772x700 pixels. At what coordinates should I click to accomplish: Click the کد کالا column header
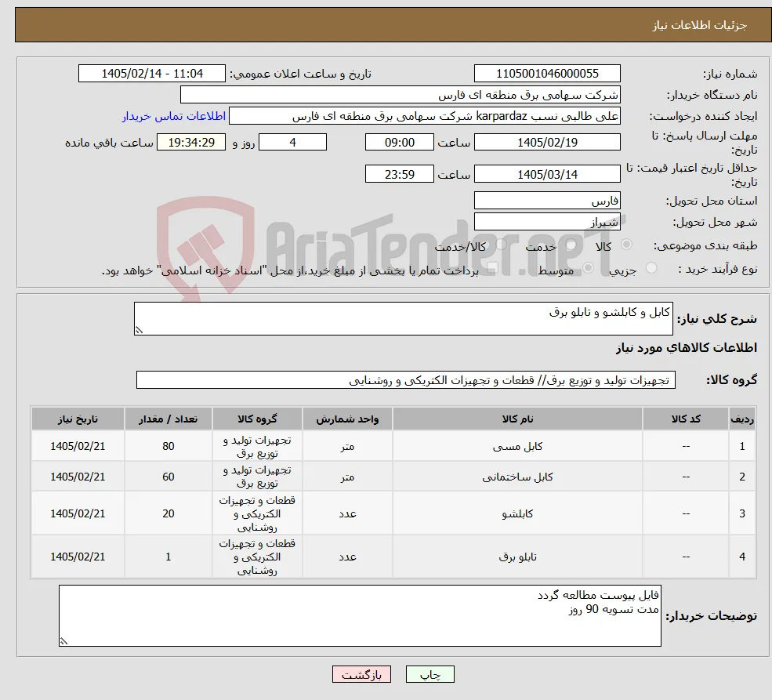click(685, 419)
